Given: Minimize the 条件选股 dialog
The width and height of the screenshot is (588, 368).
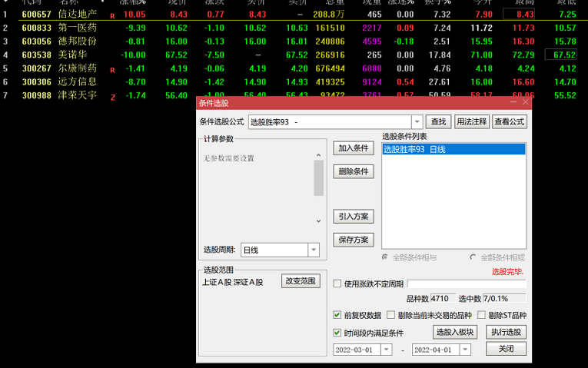Looking at the screenshot, I should (513, 102).
